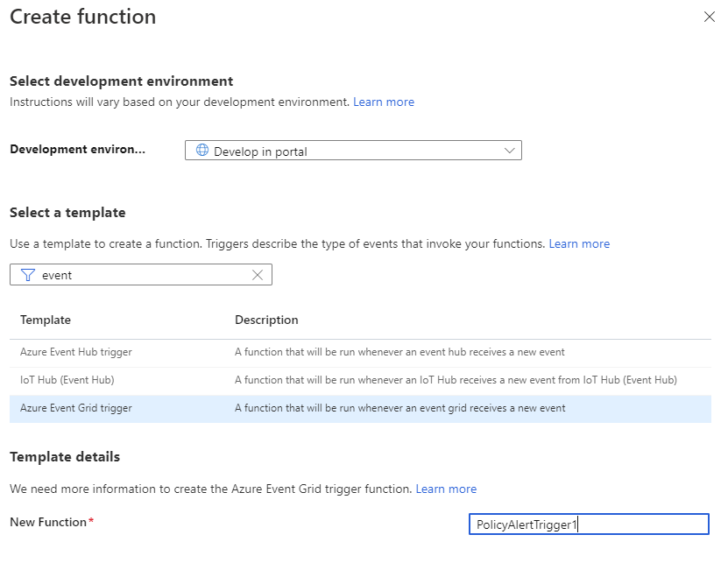Screen dimensions: 728x563
Task: Clear the template filter text
Action: coord(258,275)
